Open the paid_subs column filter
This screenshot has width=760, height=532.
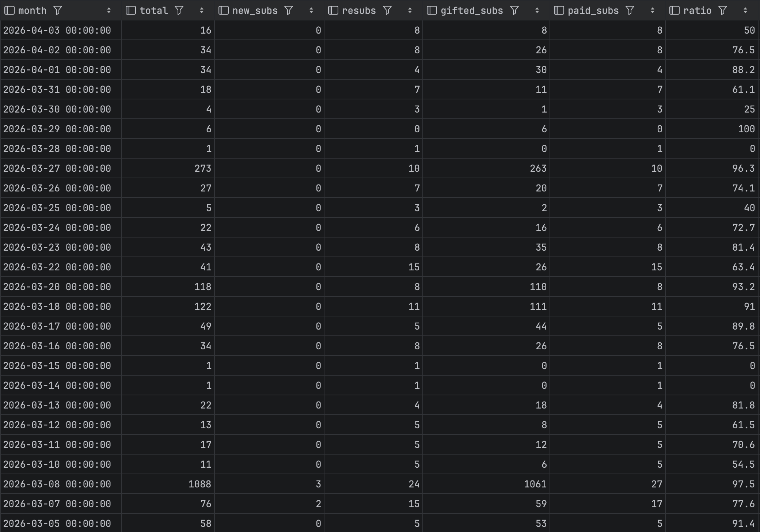[x=630, y=11]
